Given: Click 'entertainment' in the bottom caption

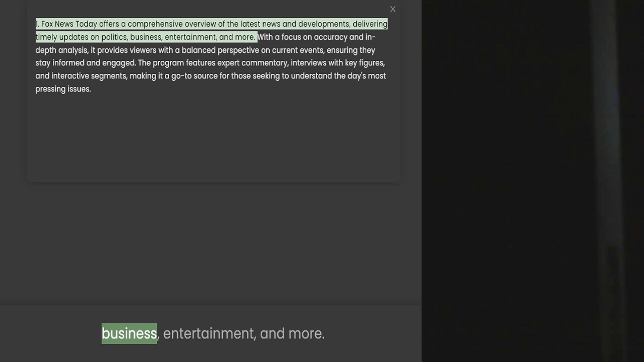Looking at the screenshot, I should (208, 334).
